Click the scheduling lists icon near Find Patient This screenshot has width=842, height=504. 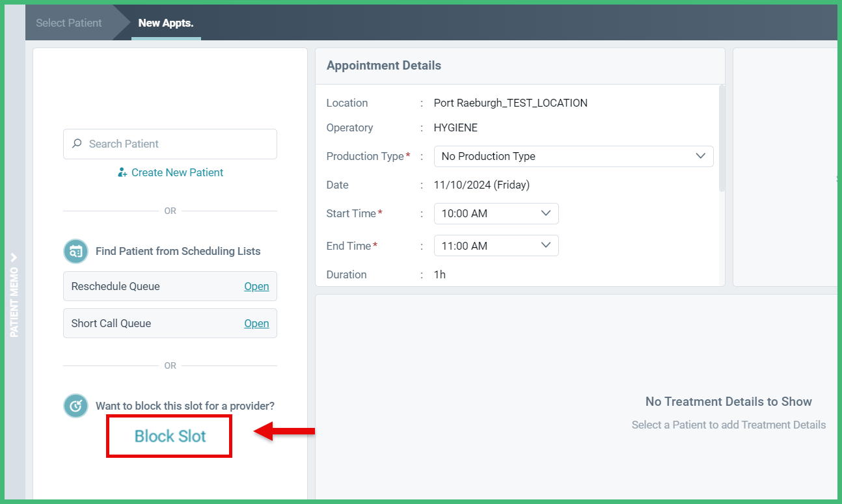pyautogui.click(x=75, y=251)
